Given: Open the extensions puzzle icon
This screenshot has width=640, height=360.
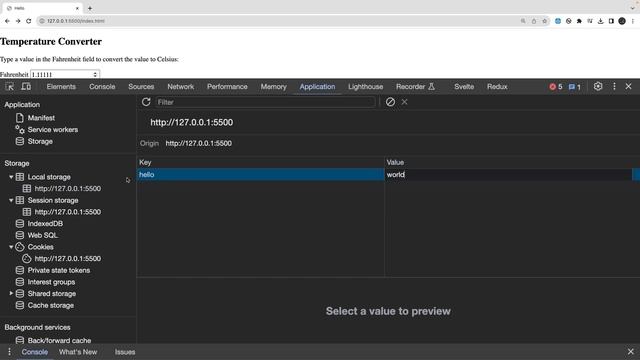Looking at the screenshot, I should point(579,21).
